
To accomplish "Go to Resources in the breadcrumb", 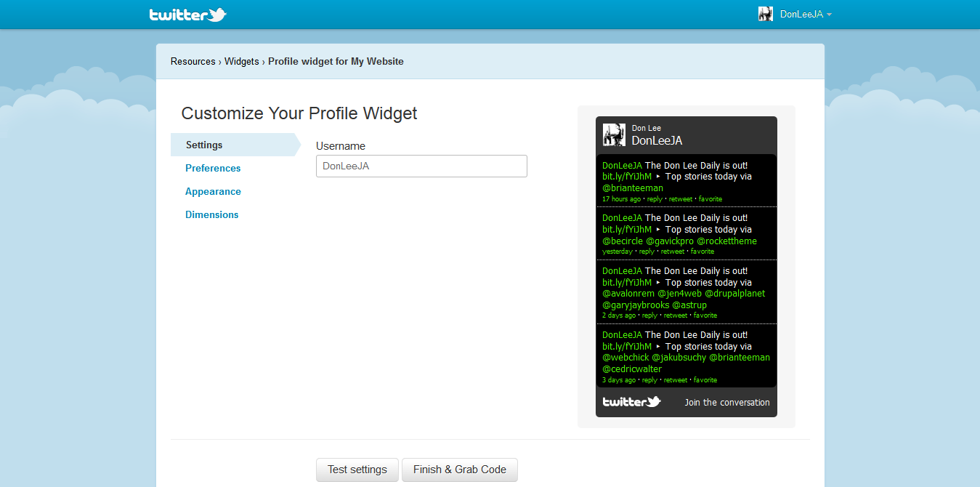I will click(x=193, y=62).
